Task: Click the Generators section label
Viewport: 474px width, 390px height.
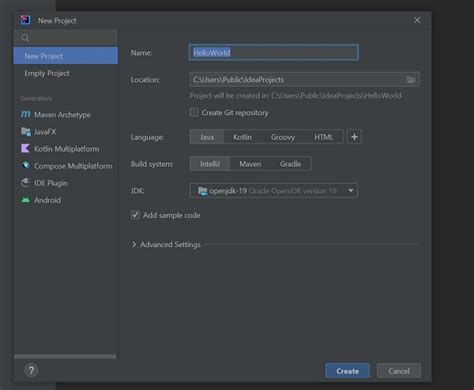Action: [x=36, y=98]
